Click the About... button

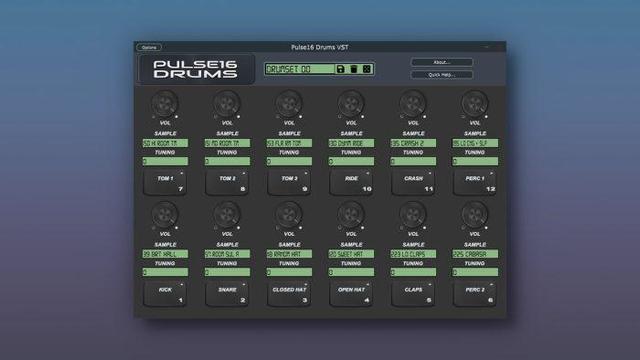click(x=442, y=62)
